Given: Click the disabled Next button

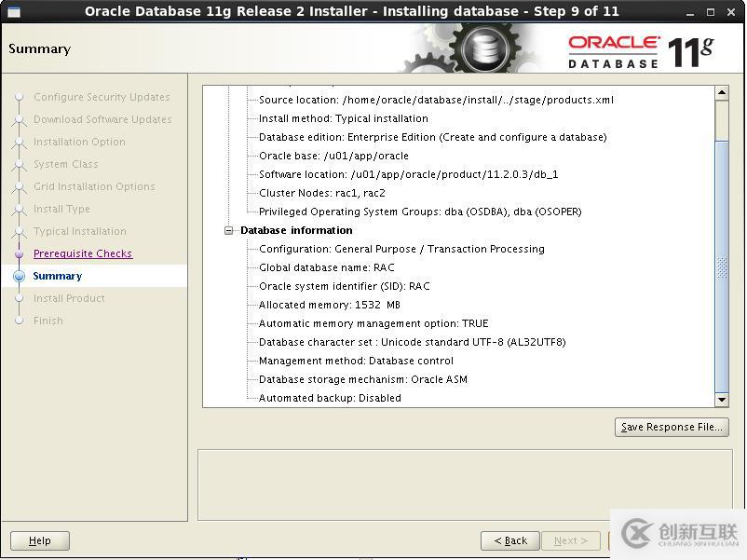Looking at the screenshot, I should tap(571, 540).
